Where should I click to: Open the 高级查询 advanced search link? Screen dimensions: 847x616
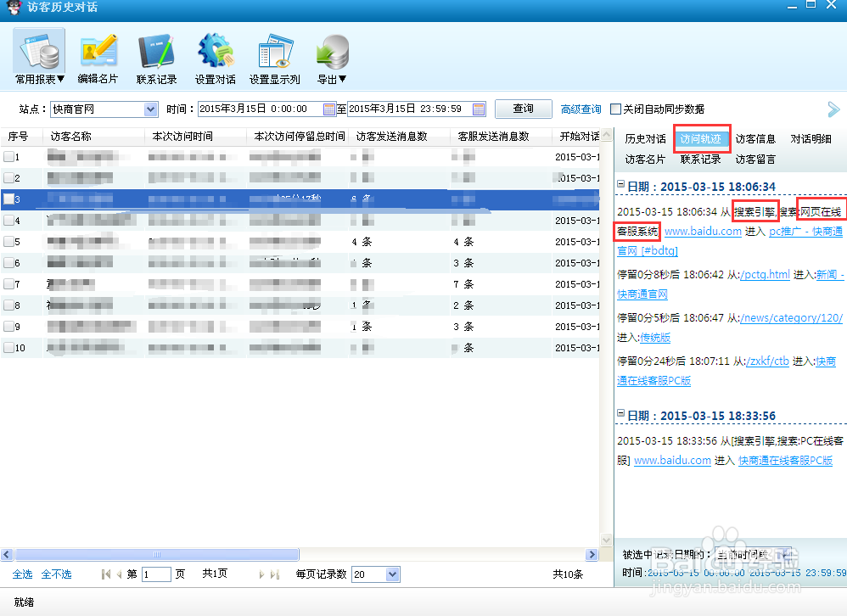click(581, 109)
